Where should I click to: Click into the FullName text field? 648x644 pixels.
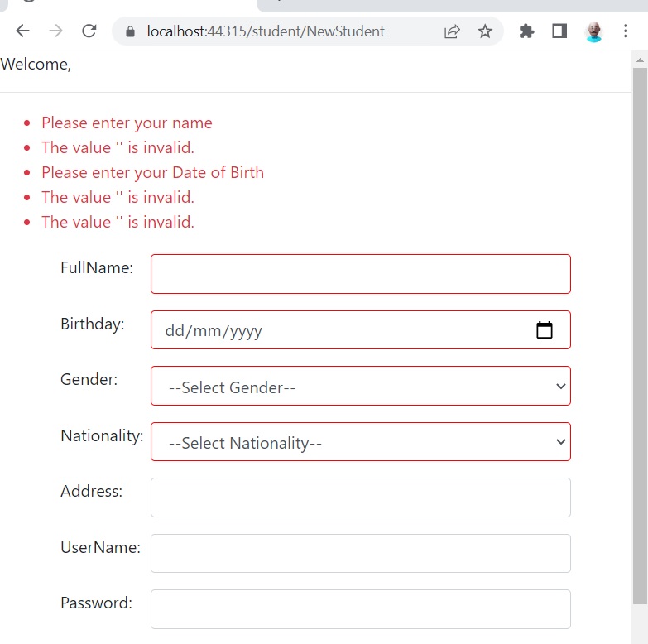coord(360,274)
